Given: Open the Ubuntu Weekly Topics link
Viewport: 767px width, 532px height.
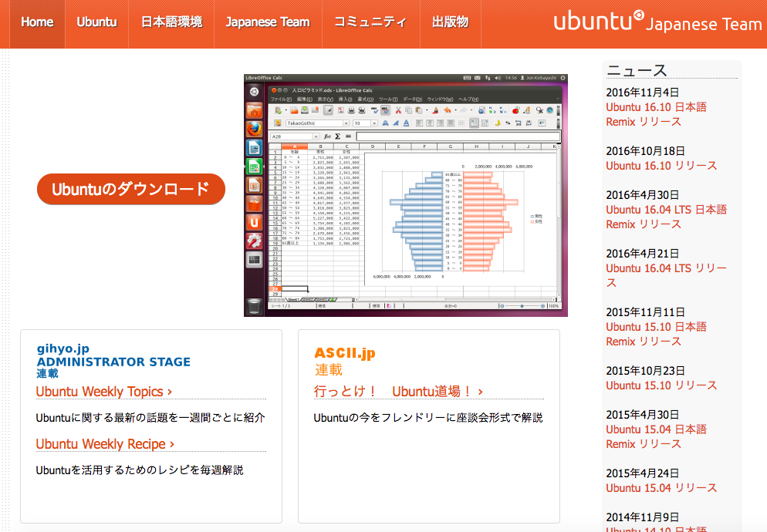Looking at the screenshot, I should pos(103,392).
